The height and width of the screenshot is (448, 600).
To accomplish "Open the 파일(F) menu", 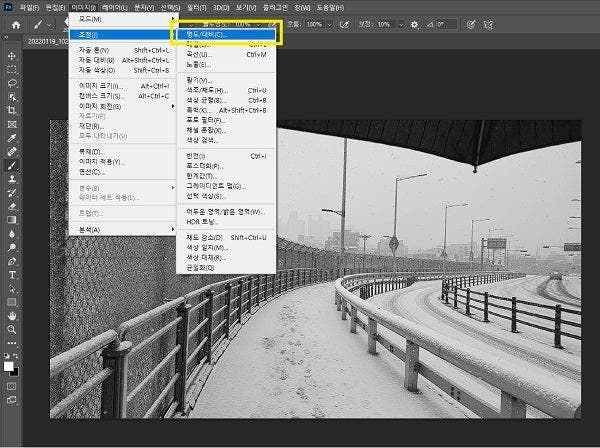I will click(29, 7).
